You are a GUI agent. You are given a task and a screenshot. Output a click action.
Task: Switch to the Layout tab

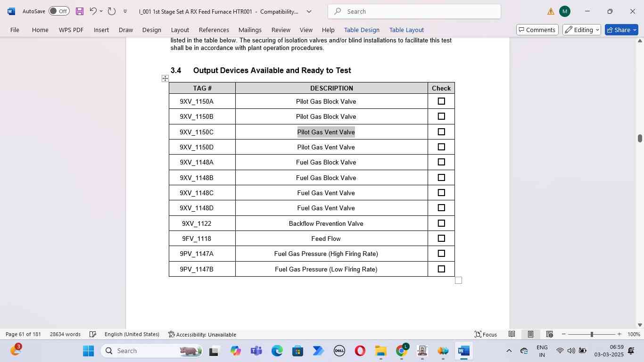pyautogui.click(x=180, y=30)
